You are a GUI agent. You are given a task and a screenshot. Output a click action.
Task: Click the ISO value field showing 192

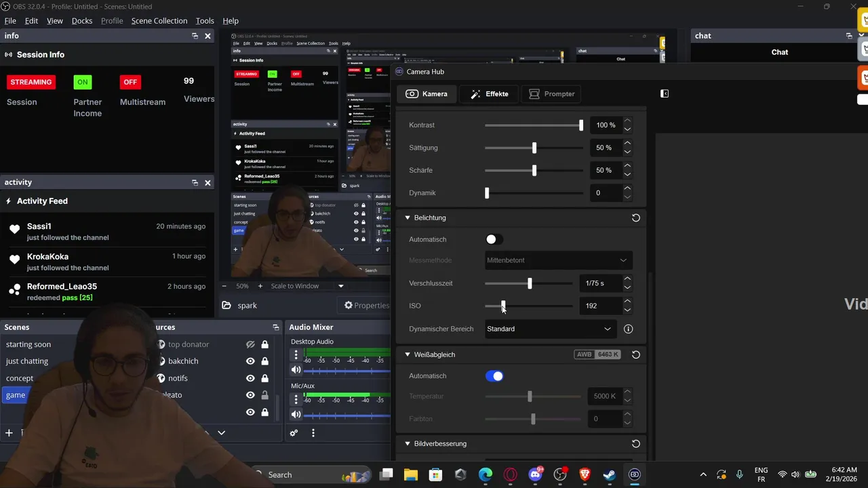pyautogui.click(x=599, y=306)
